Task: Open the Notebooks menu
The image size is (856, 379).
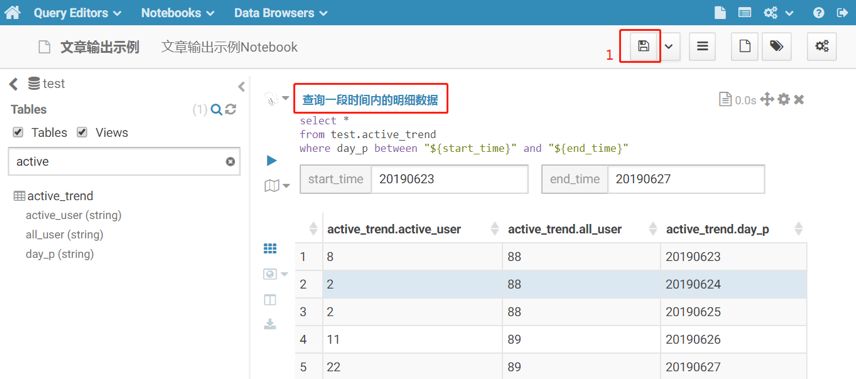Action: [x=177, y=13]
